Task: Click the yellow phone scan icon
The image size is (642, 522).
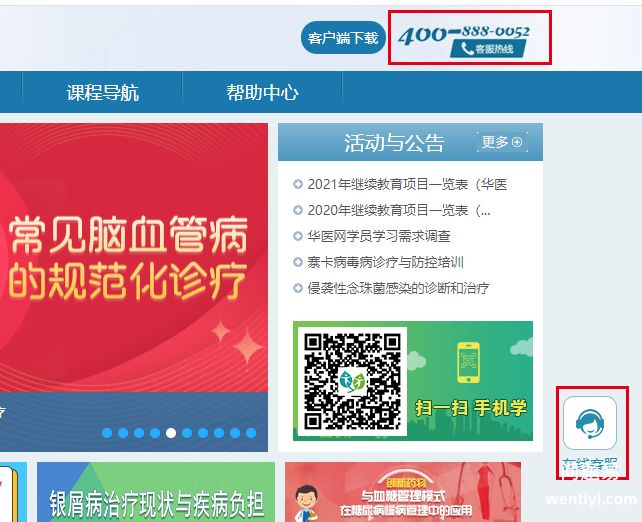Action: coord(468,362)
